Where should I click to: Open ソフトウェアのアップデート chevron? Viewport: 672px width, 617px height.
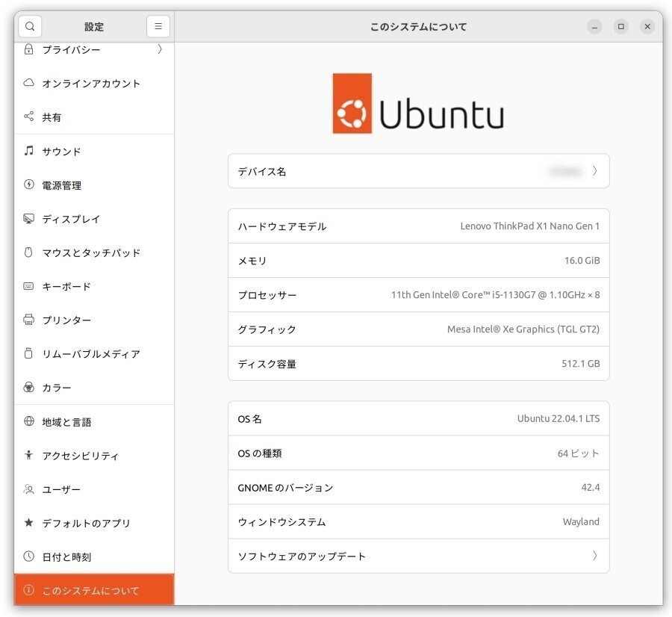pyautogui.click(x=595, y=556)
